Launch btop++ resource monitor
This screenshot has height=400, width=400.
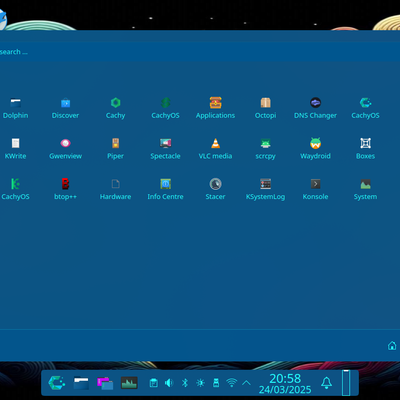(65, 189)
